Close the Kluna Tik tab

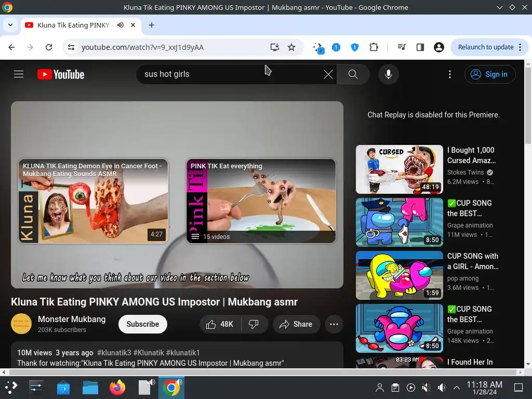coord(133,25)
